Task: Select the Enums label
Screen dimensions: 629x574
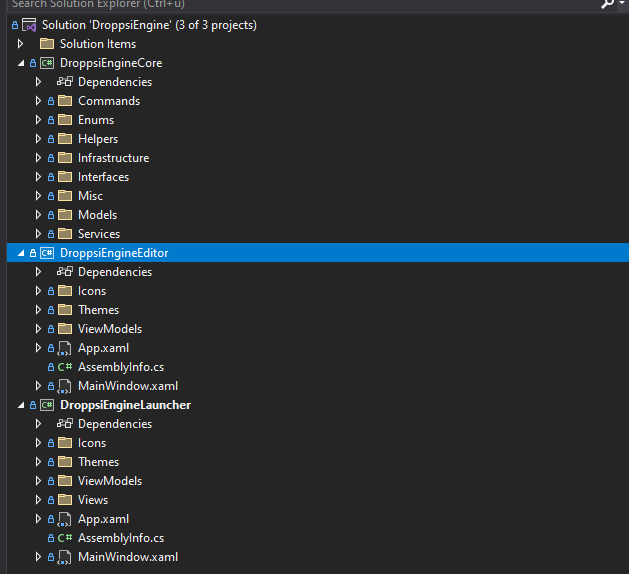Action: tap(96, 120)
